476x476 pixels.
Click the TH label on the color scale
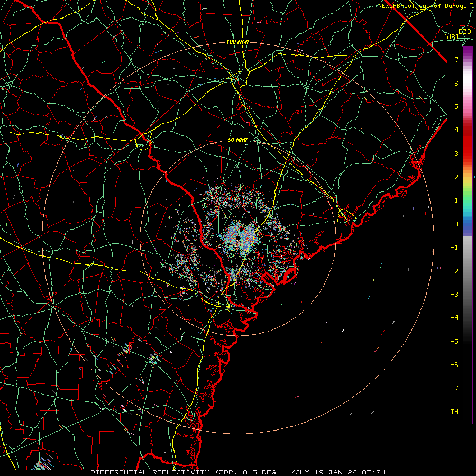[x=454, y=412]
